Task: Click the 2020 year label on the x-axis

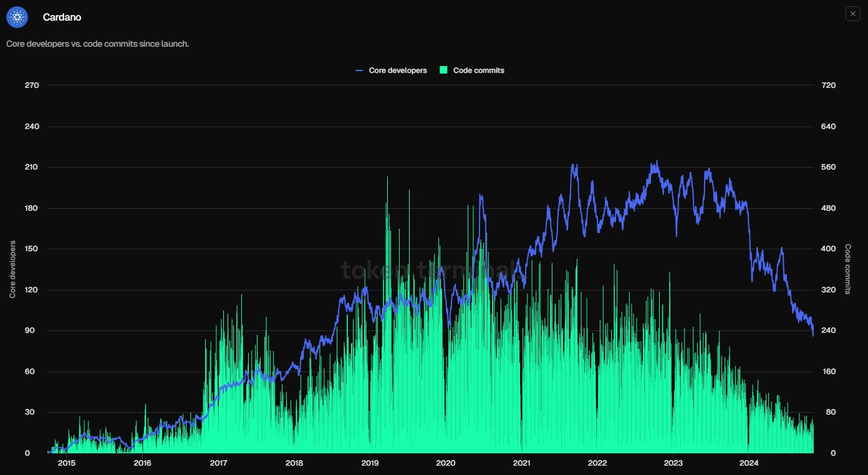Action: [445, 463]
